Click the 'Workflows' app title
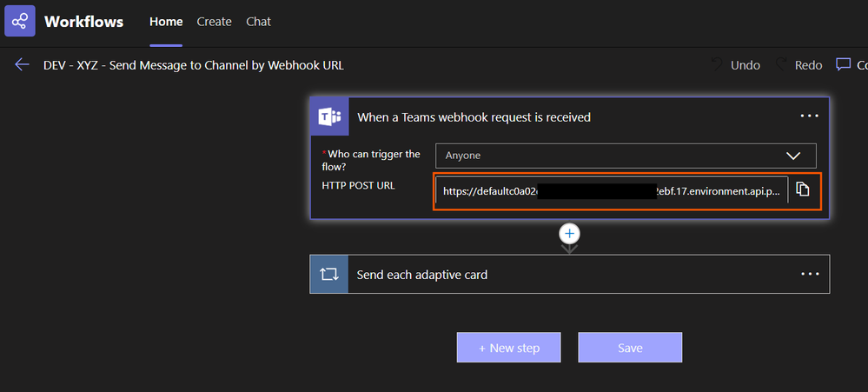 tap(84, 22)
